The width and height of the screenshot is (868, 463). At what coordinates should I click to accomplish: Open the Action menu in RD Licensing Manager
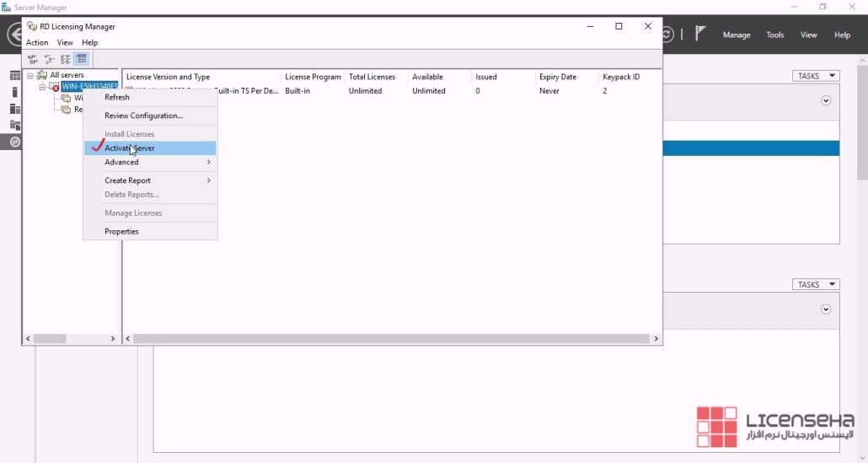37,42
